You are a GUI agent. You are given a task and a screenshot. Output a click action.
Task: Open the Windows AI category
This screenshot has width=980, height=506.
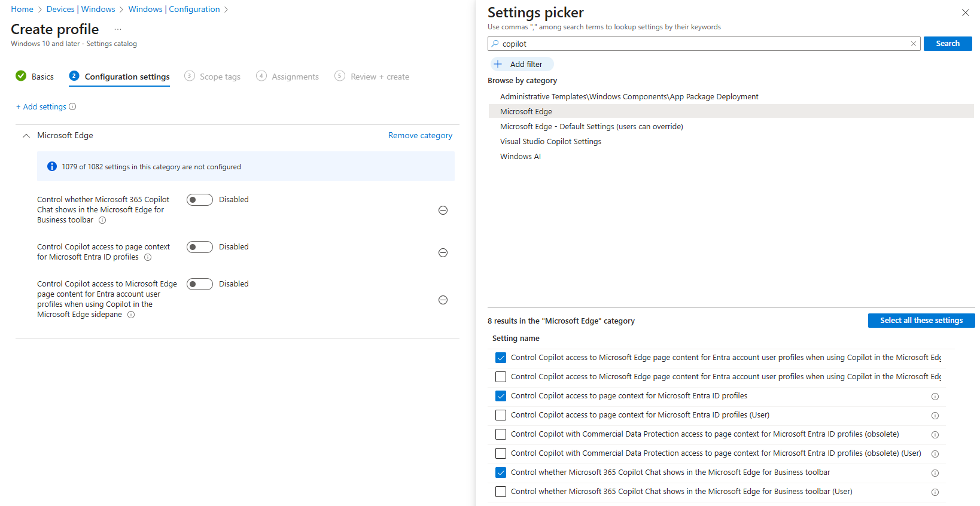520,157
